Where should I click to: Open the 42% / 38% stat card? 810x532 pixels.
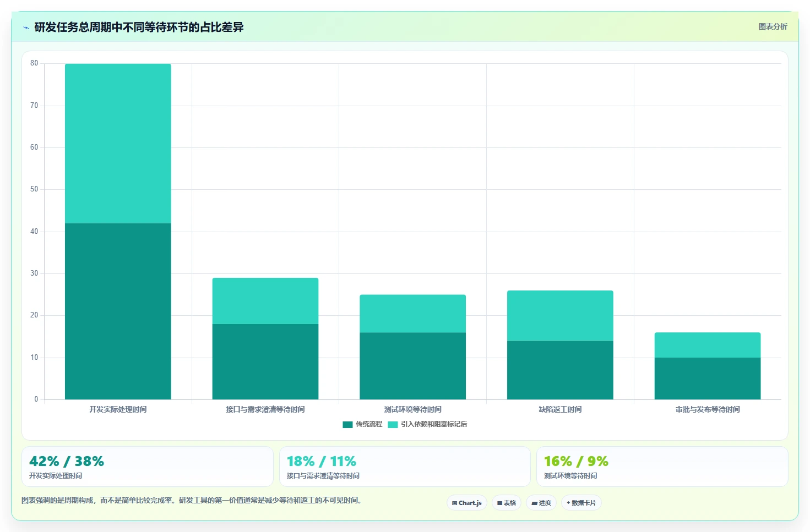148,467
